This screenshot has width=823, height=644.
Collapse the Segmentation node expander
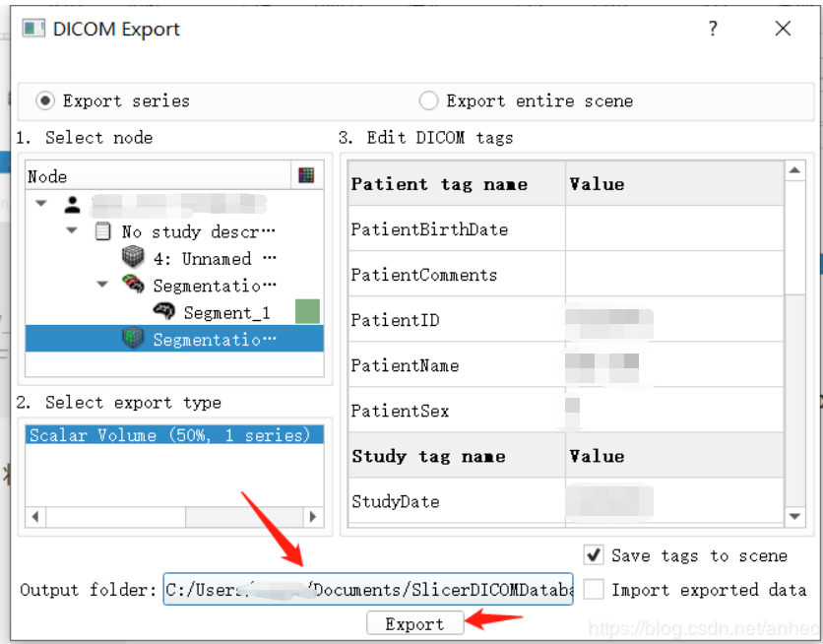tap(102, 285)
